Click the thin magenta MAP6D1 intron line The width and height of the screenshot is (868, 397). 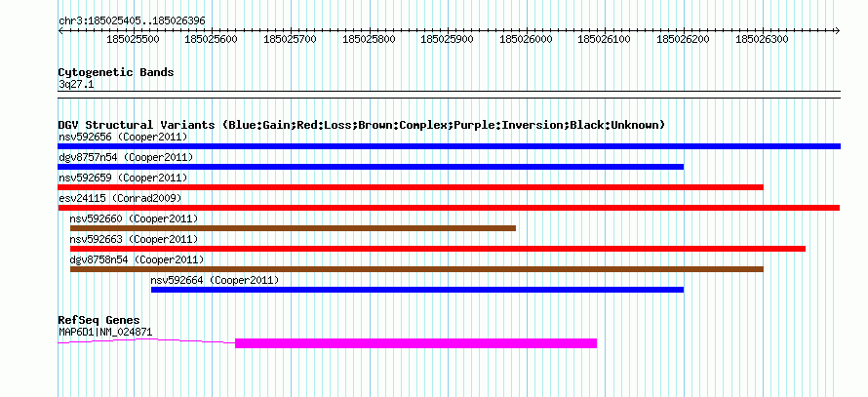[146, 341]
